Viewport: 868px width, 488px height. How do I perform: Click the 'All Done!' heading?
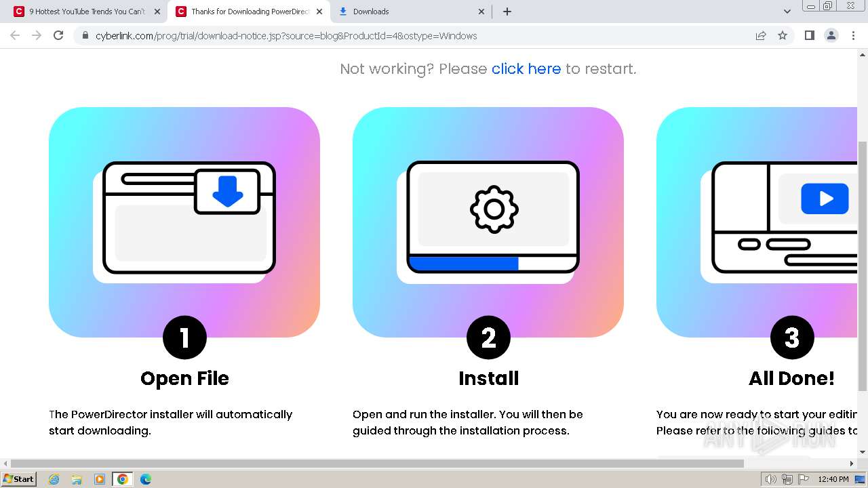[791, 378]
